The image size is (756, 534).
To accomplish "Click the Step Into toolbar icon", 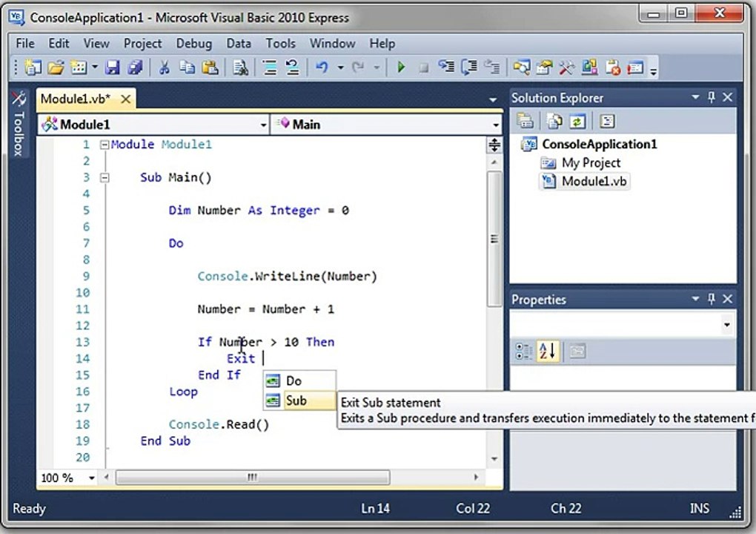I will point(446,67).
